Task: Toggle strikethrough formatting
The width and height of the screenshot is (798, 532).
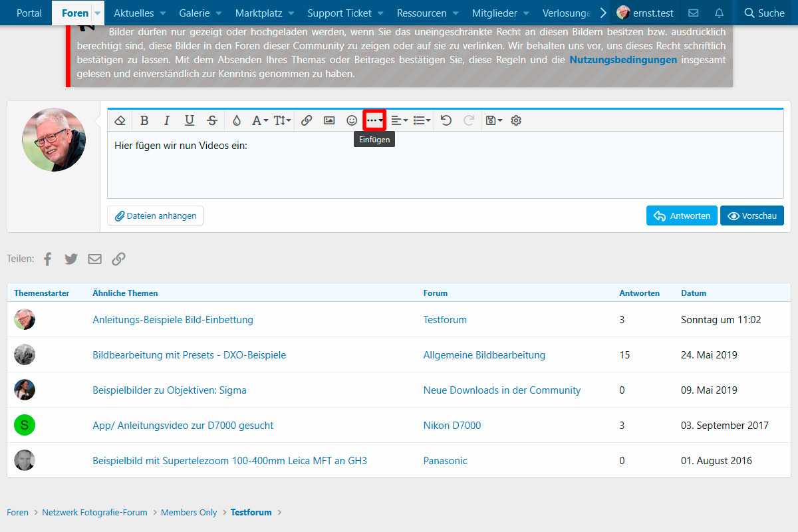Action: pos(212,120)
